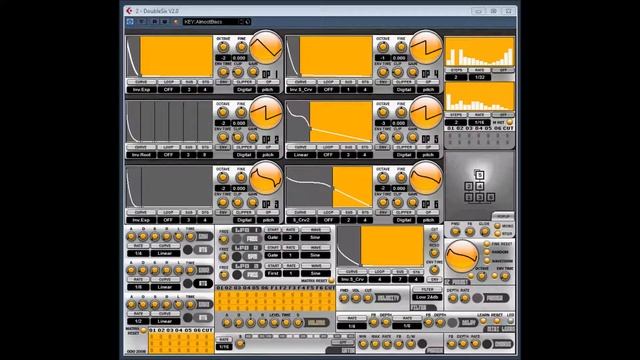Viewport: 640px width, 360px height.
Task: Click the Glide knob
Action: [x=484, y=232]
